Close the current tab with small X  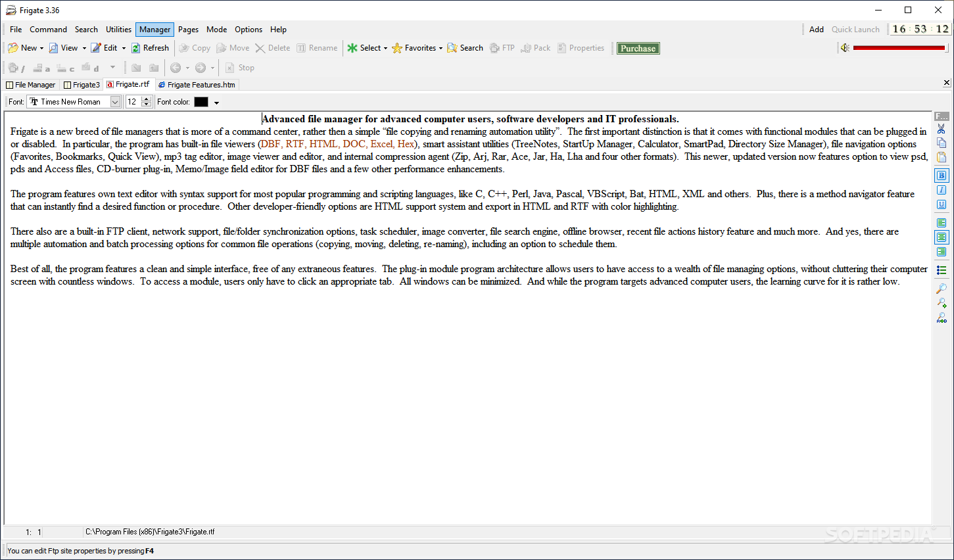[947, 82]
